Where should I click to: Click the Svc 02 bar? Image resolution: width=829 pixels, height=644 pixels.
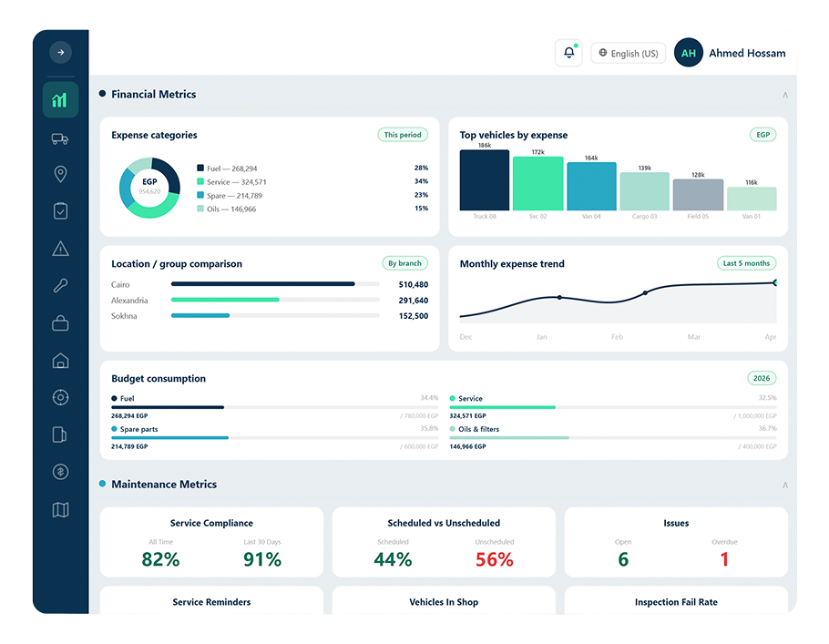[537, 184]
